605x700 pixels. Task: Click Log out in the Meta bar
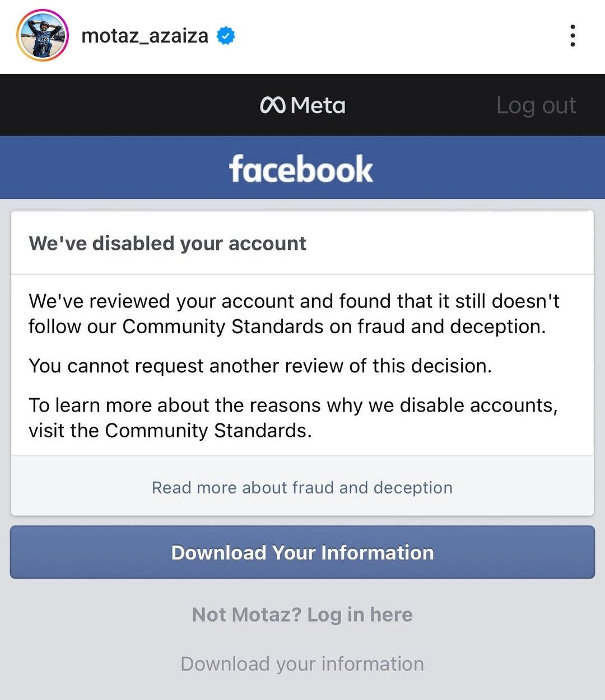tap(536, 105)
